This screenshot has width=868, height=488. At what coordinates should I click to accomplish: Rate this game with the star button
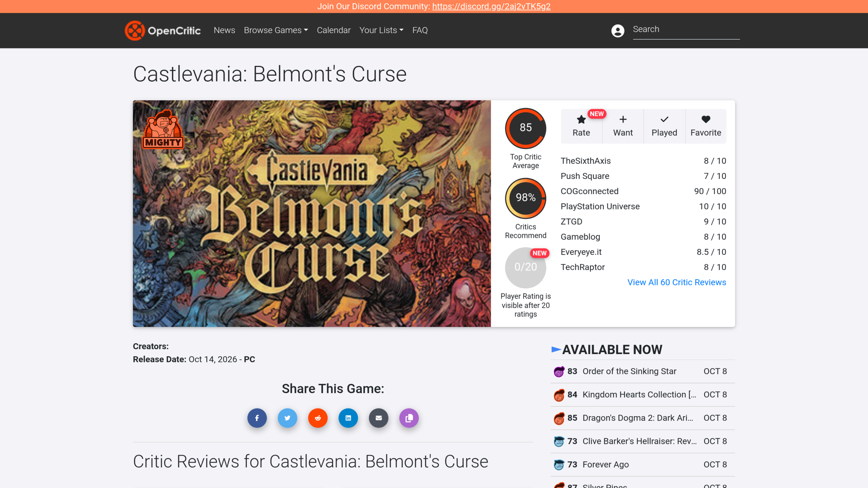tap(581, 126)
